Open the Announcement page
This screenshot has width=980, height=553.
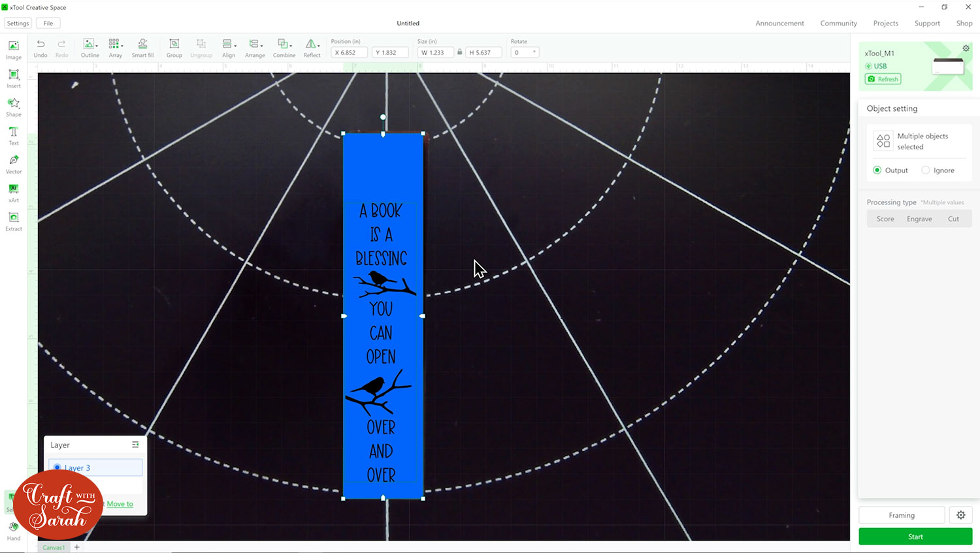(x=779, y=23)
